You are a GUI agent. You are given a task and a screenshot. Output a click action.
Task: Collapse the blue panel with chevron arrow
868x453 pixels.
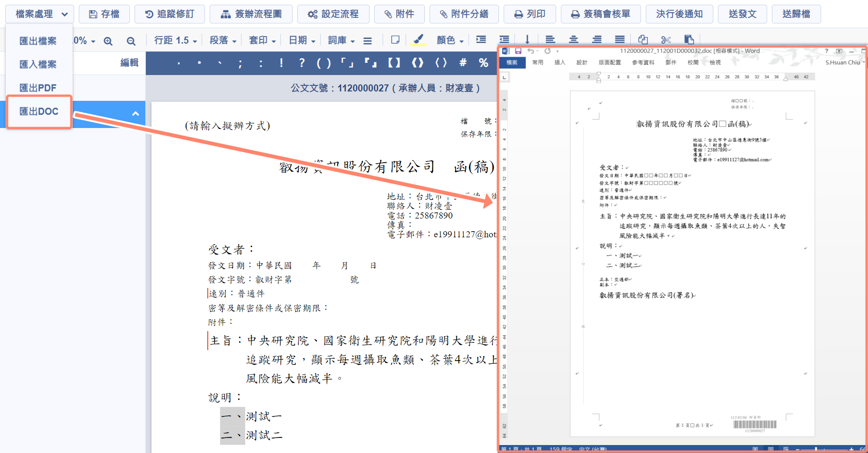[136, 113]
